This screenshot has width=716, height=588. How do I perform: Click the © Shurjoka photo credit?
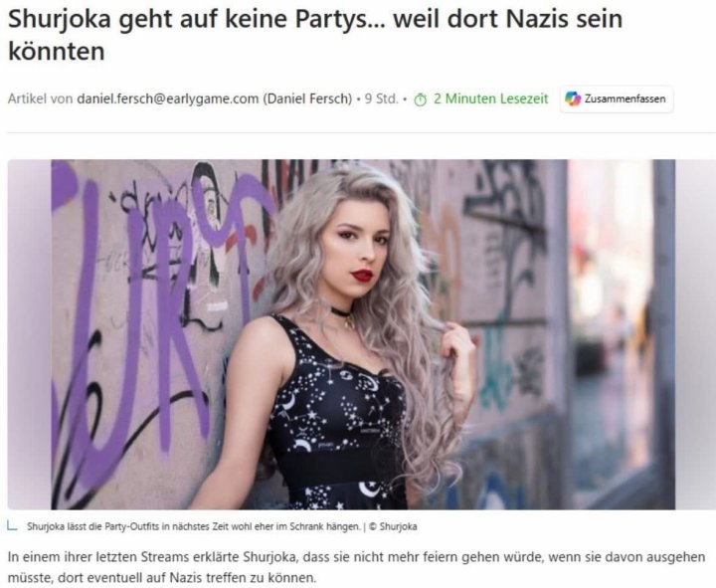coord(393,526)
